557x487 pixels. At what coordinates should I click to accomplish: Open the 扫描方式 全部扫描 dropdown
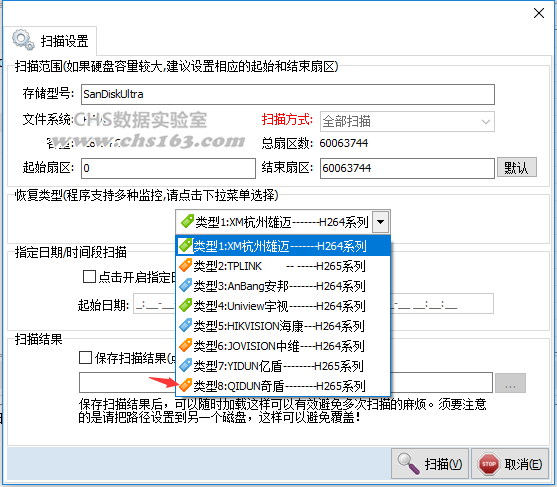(407, 121)
